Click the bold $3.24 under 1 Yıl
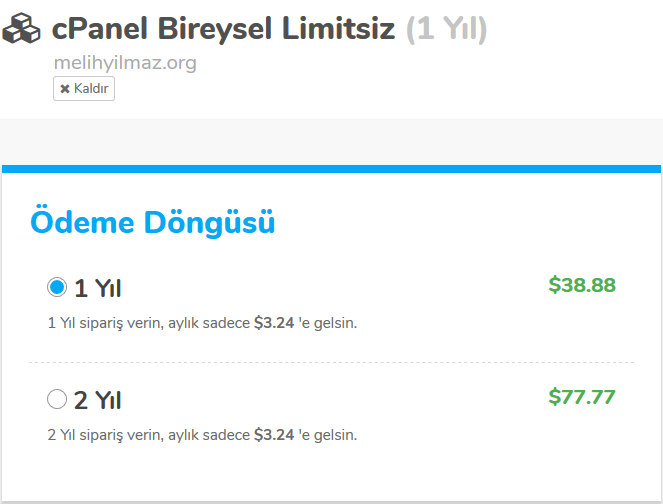This screenshot has height=504, width=663. click(274, 324)
